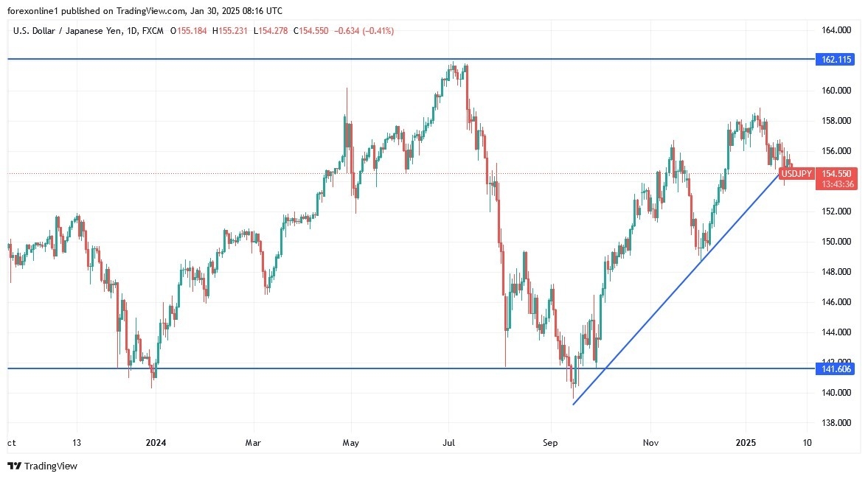
Task: Select the ascending blue trendline
Action: [664, 295]
